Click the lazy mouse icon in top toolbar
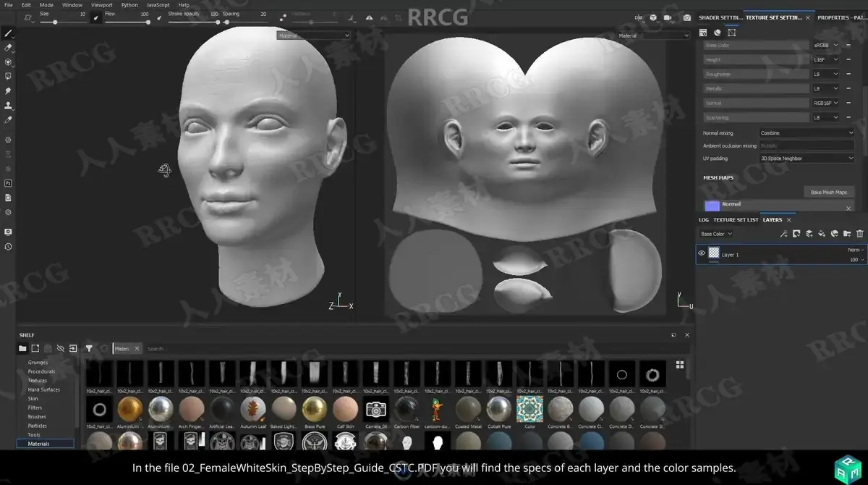 (x=281, y=18)
